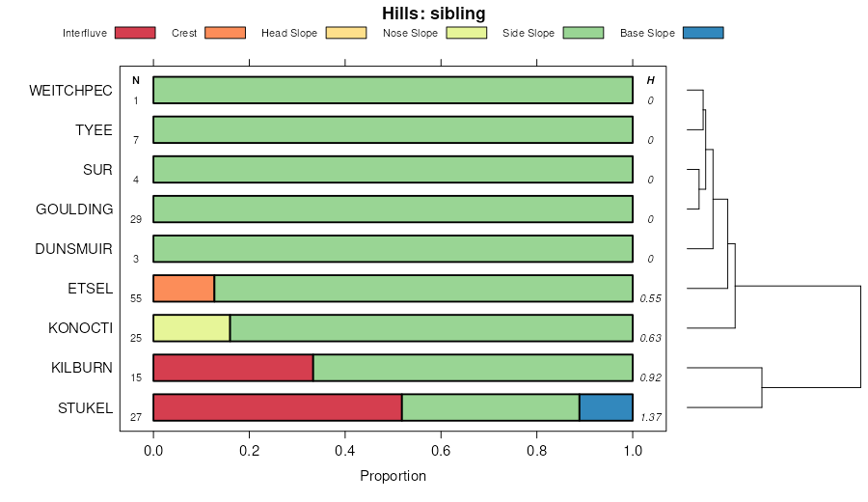868x502 pixels.
Task: Click the 0.6 tick label on the x-axis
Action: click(x=441, y=451)
